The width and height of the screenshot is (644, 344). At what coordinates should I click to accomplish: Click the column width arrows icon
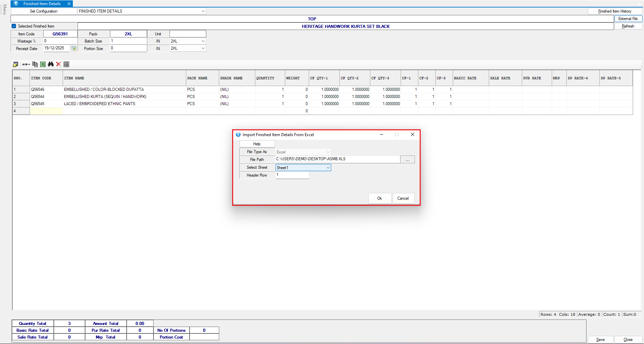[x=26, y=64]
